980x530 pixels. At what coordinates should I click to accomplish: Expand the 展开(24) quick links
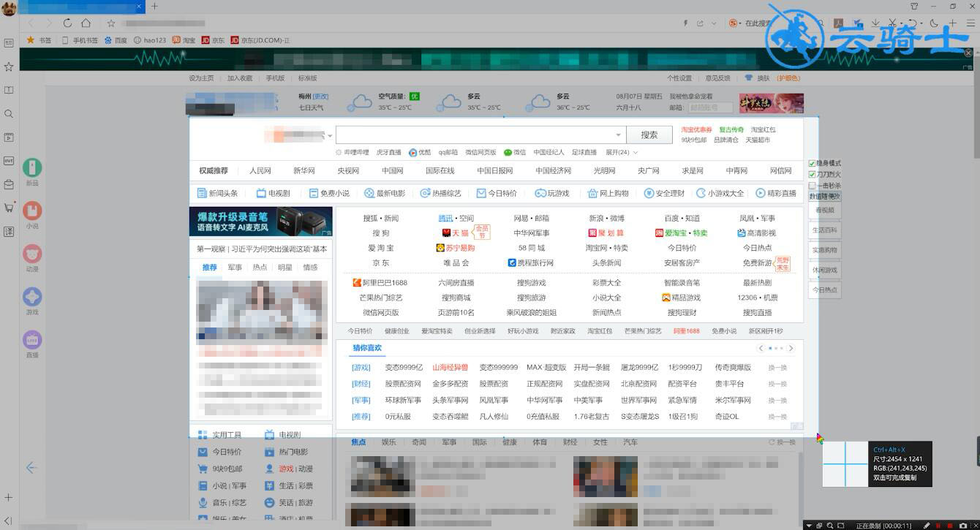(621, 152)
